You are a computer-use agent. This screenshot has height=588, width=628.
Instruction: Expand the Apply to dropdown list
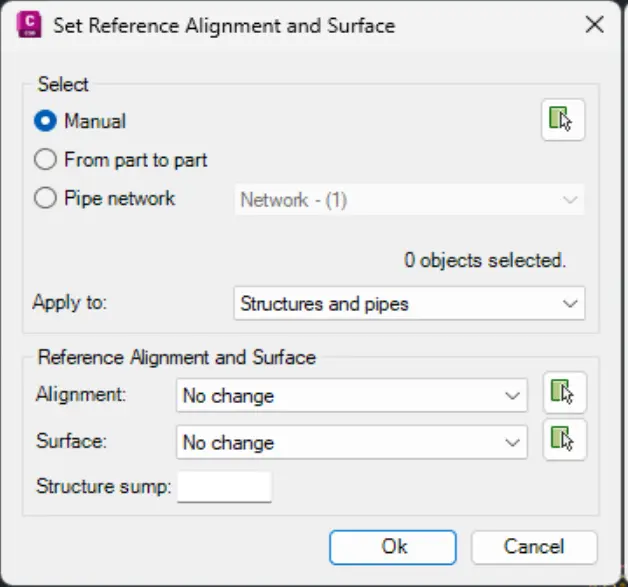pos(409,303)
